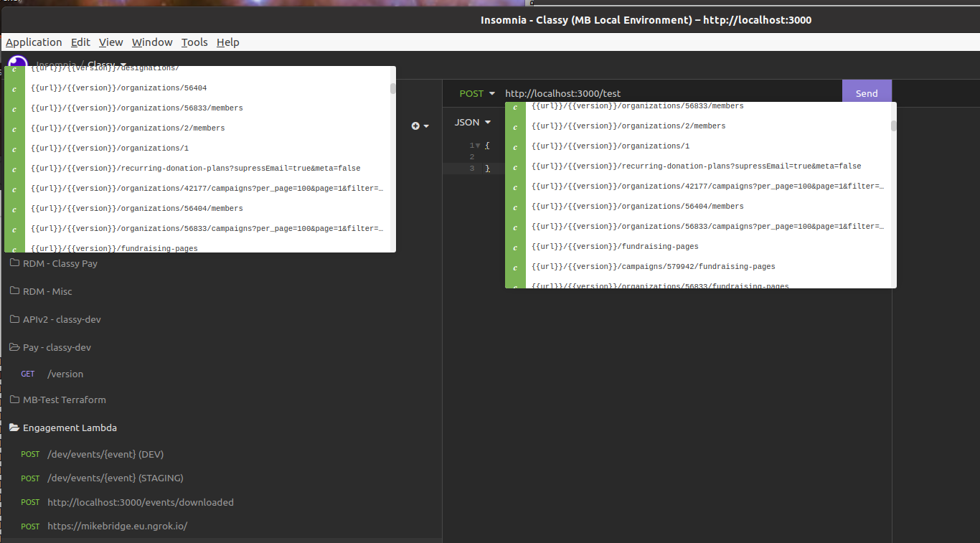Click the folder icon beside RDM - Classy Pay
The height and width of the screenshot is (543, 980).
click(14, 263)
